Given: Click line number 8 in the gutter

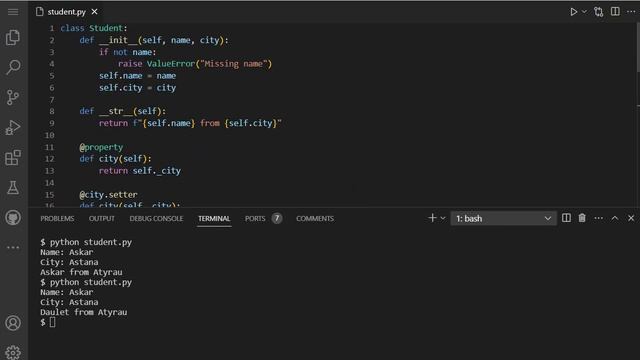Looking at the screenshot, I should click(52, 111).
